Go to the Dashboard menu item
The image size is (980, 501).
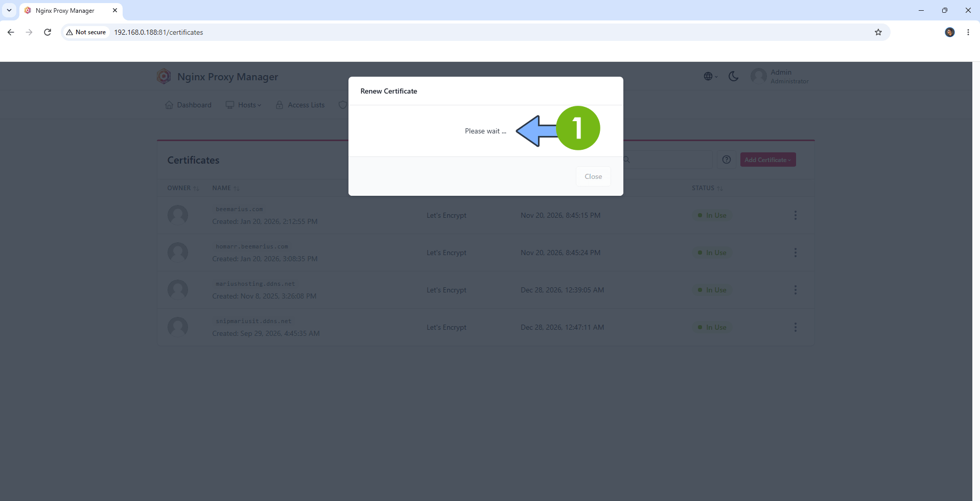188,105
